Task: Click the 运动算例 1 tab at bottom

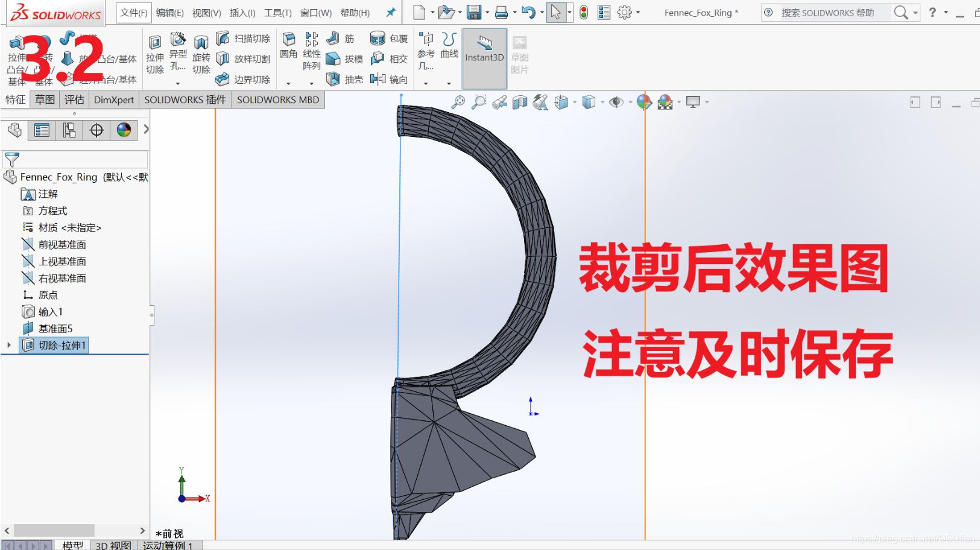Action: (x=169, y=546)
